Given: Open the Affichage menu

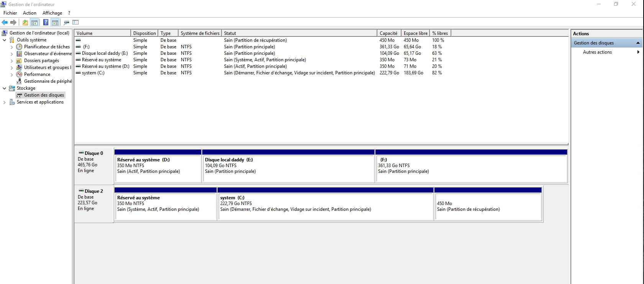Looking at the screenshot, I should tap(52, 13).
